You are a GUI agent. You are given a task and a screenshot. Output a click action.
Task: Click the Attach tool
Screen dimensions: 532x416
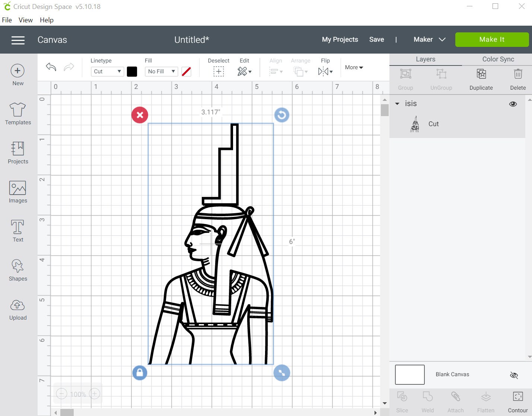coord(455,401)
